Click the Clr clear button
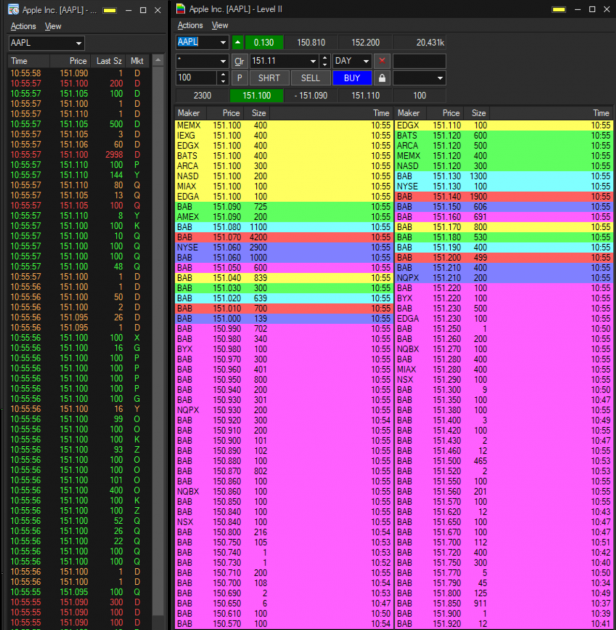This screenshot has height=630, width=616. 239,61
